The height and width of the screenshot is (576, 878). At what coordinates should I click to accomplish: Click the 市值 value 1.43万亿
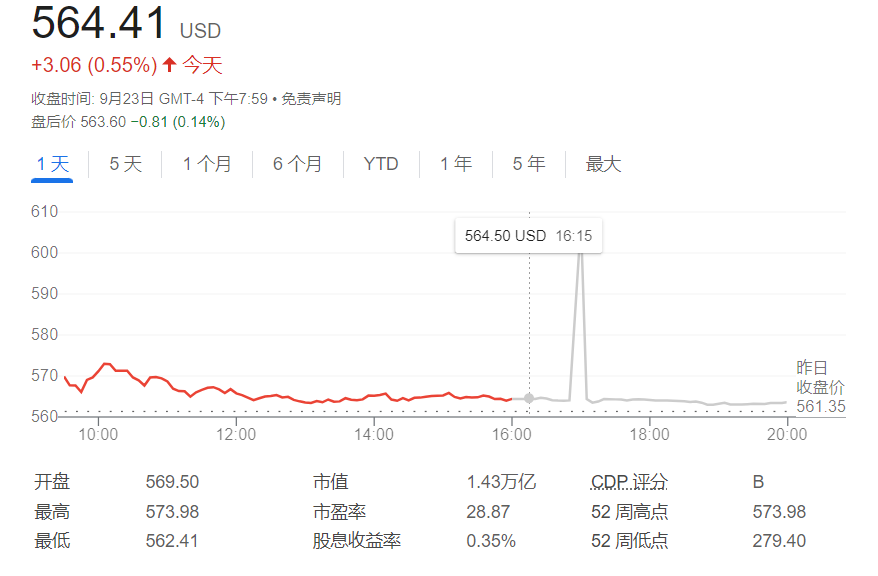501,482
